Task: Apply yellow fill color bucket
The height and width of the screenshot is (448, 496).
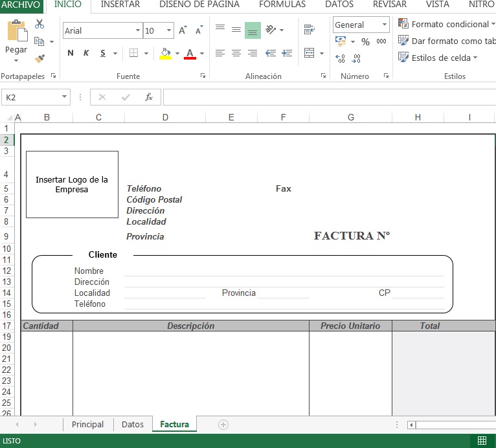Action: (x=165, y=54)
